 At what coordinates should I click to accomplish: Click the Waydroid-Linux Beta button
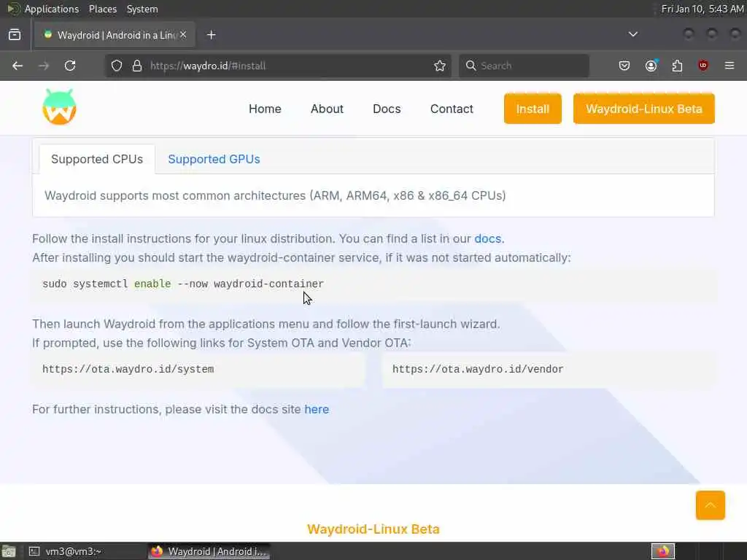[644, 109]
